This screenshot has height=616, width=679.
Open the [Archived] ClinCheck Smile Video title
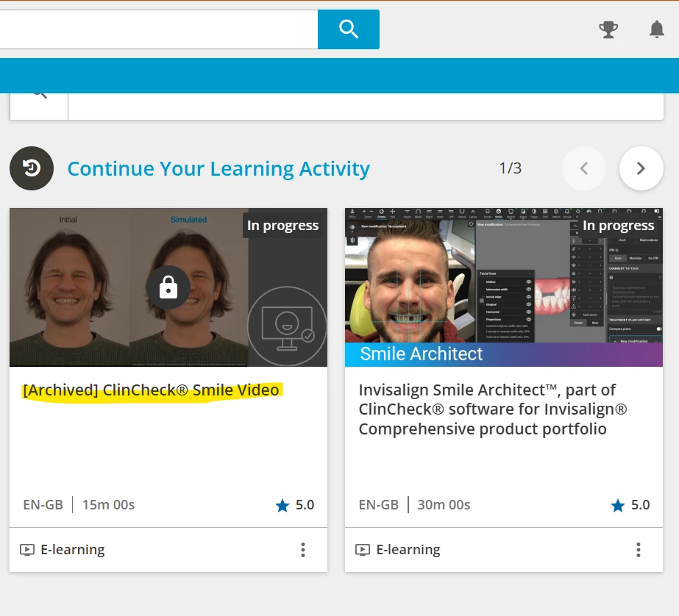[151, 390]
